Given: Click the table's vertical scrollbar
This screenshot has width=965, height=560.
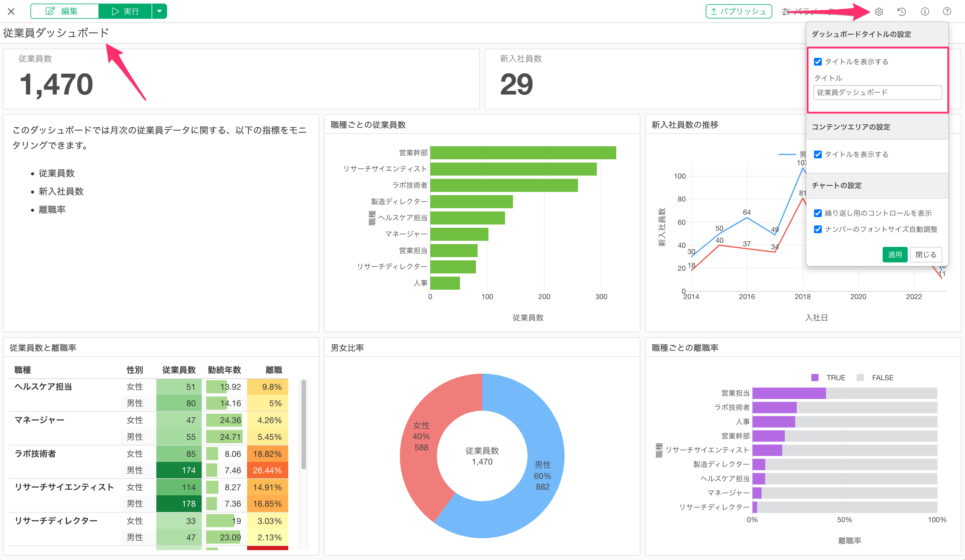Looking at the screenshot, I should click(x=303, y=424).
